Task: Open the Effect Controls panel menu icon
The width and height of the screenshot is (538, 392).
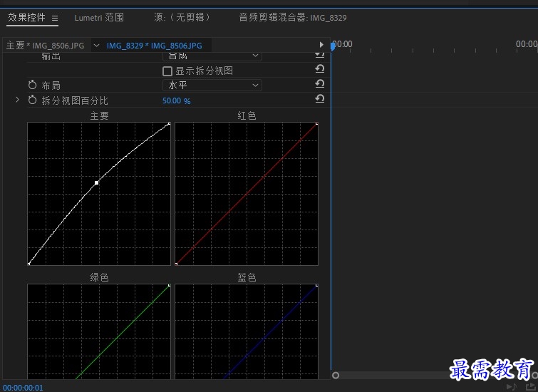Action: tap(55, 19)
